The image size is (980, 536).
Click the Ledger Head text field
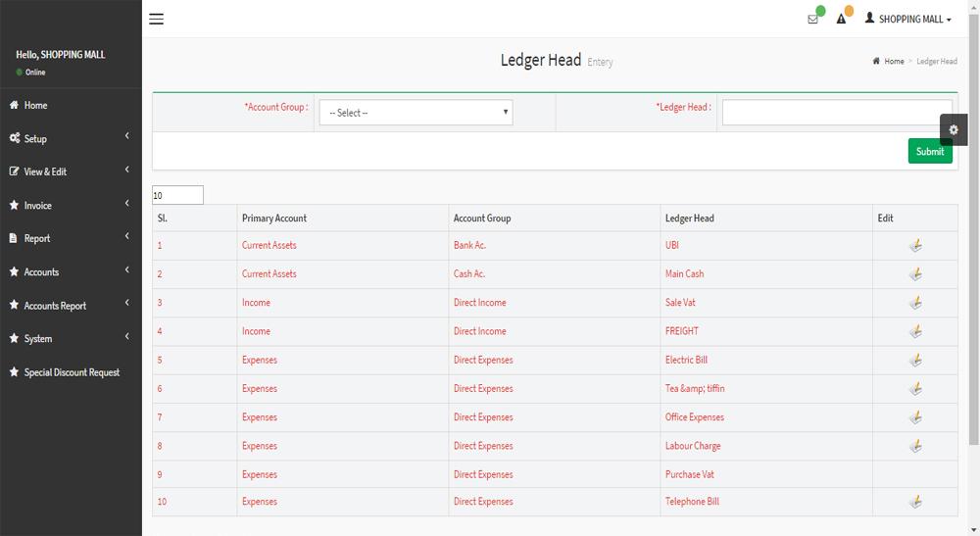837,113
